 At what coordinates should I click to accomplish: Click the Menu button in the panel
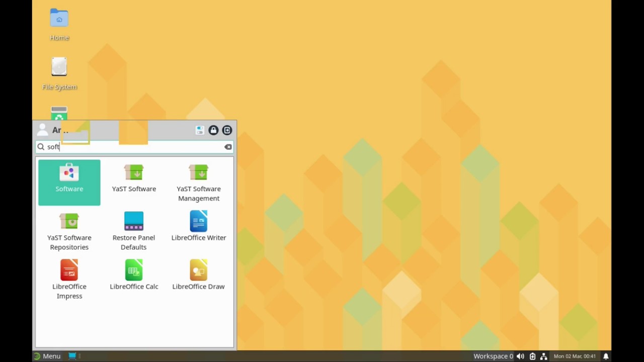click(x=47, y=356)
